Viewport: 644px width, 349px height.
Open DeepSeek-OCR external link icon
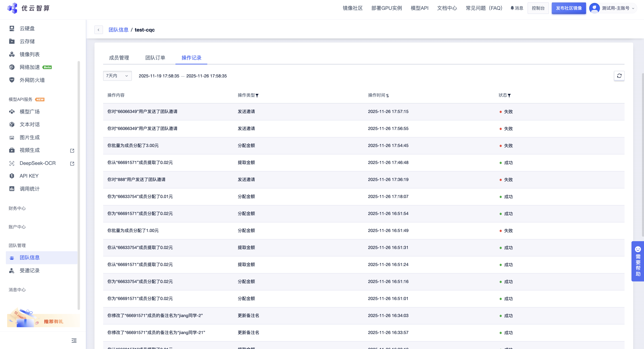[x=72, y=164]
